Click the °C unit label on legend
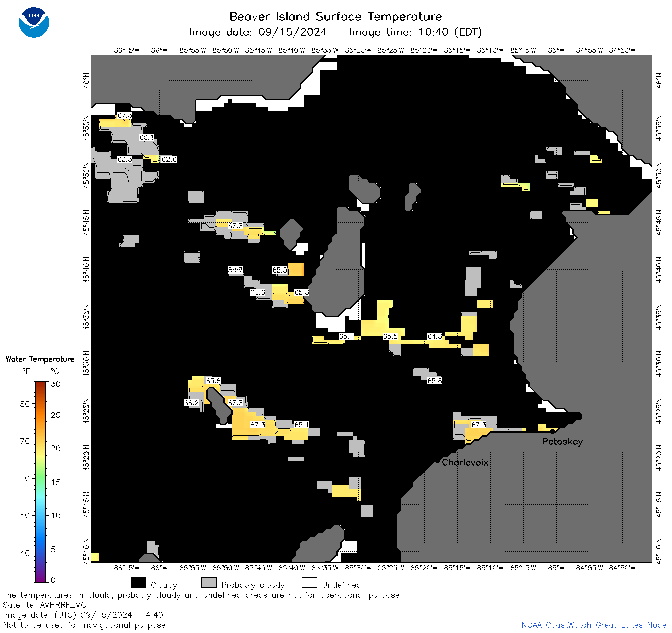The height and width of the screenshot is (633, 672). click(x=55, y=371)
